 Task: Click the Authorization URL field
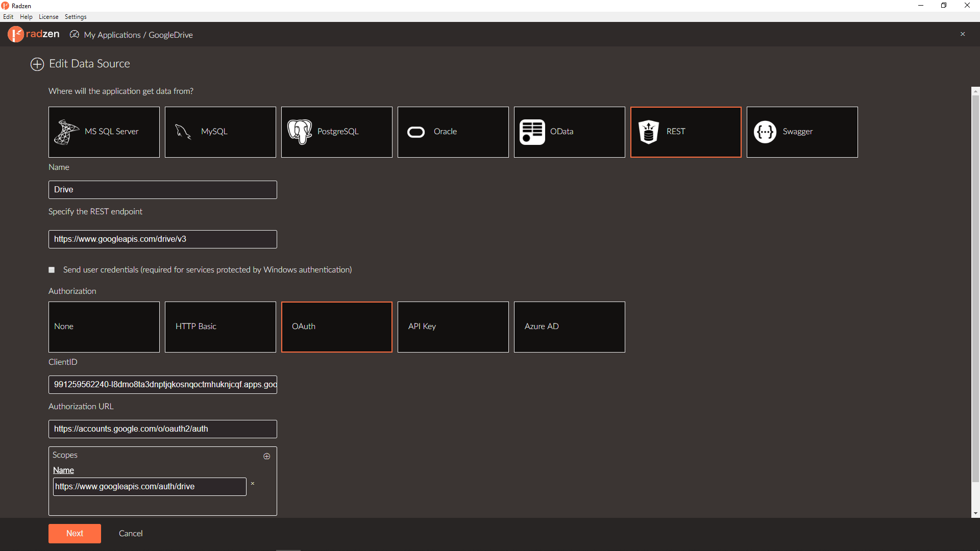(163, 429)
